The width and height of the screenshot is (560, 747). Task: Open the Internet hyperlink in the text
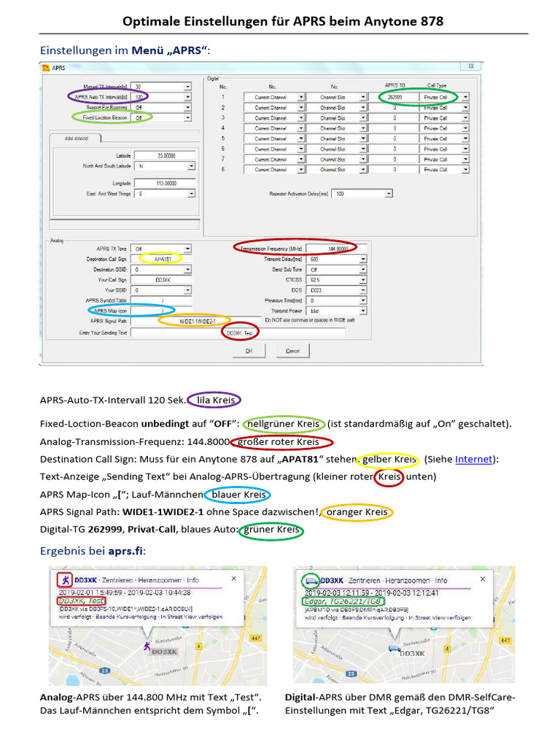473,460
